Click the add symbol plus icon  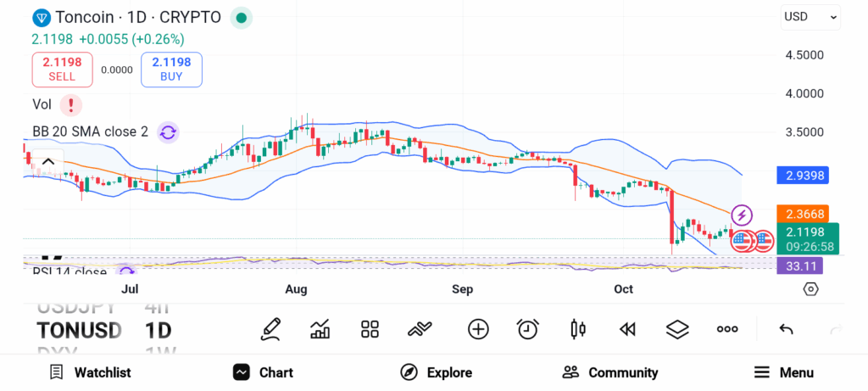click(478, 329)
